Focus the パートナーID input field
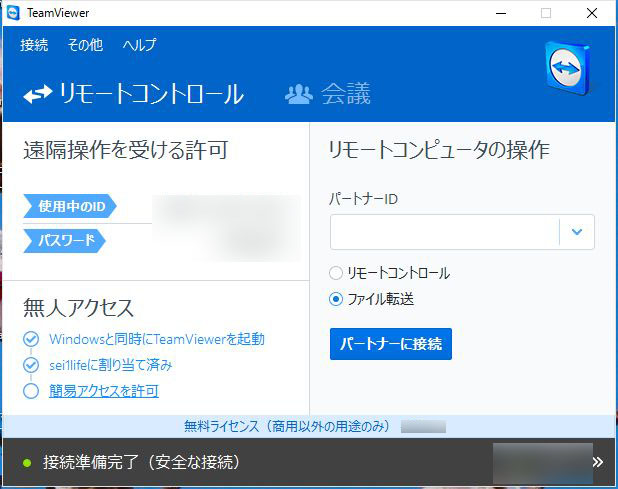 click(x=445, y=232)
